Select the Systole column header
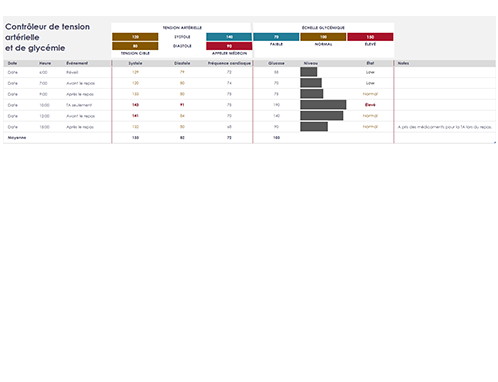498x382 pixels. (x=135, y=63)
